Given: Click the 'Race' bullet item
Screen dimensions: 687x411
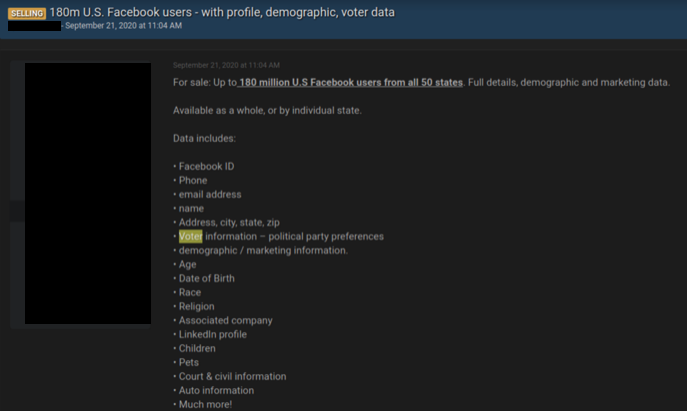Looking at the screenshot, I should 190,293.
